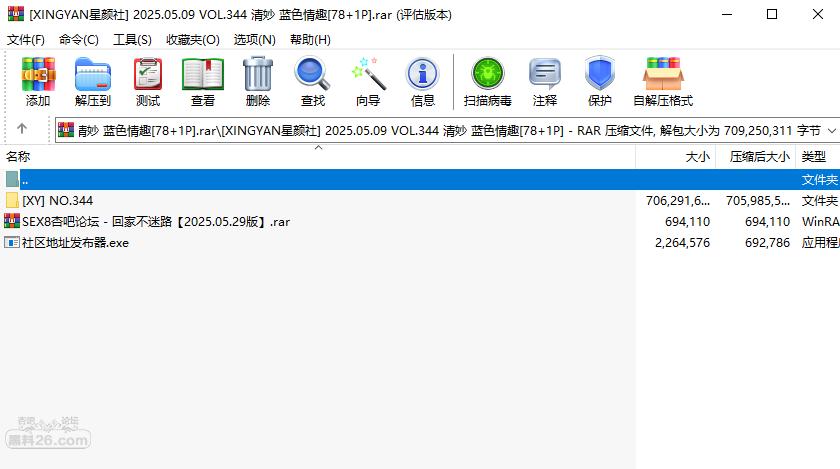840x469 pixels.
Task: Select the parent folder ".." row
Action: click(x=420, y=180)
